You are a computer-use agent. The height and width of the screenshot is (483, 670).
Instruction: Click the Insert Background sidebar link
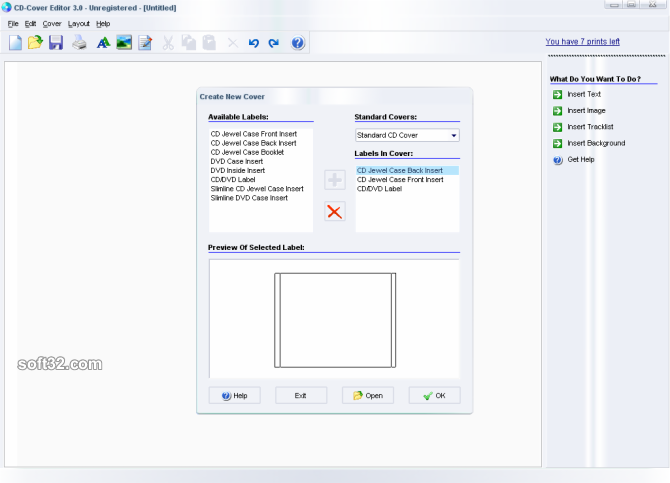596,143
